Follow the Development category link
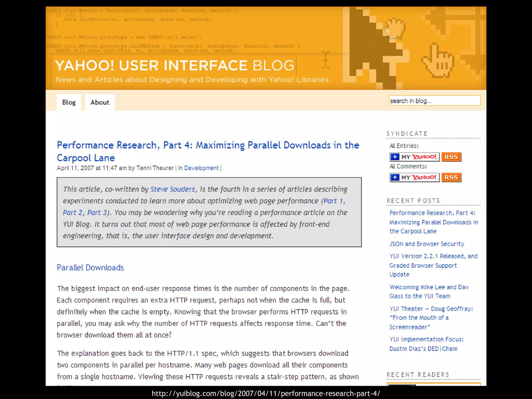This screenshot has width=532, height=399. click(x=202, y=168)
